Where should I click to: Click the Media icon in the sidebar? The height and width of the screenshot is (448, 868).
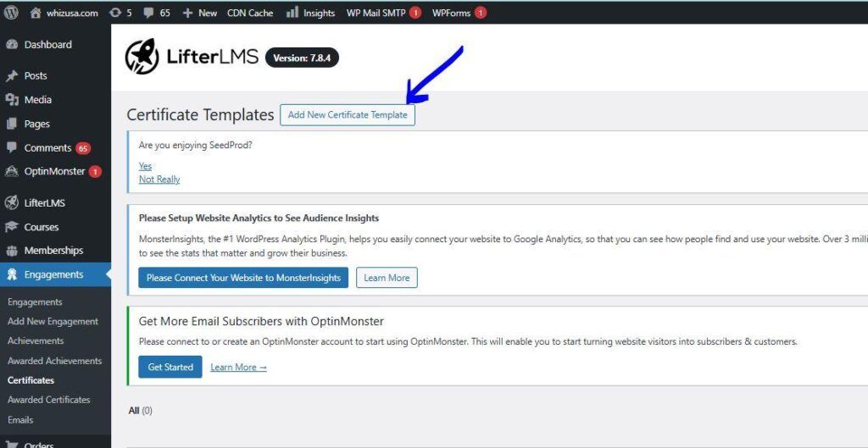click(12, 100)
